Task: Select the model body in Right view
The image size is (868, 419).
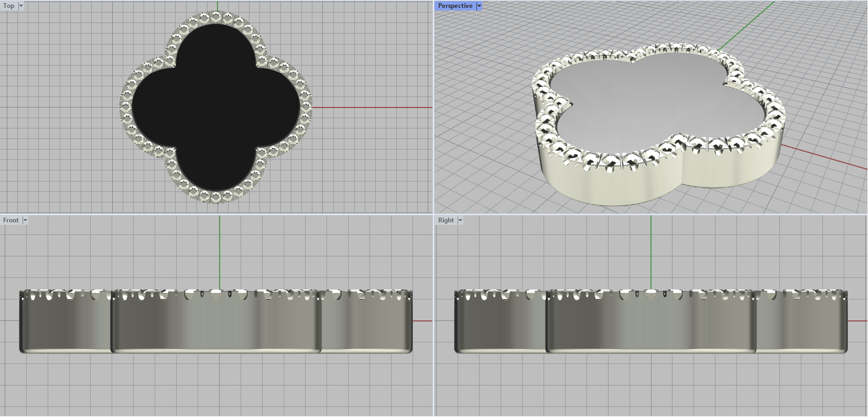Action: (x=651, y=326)
